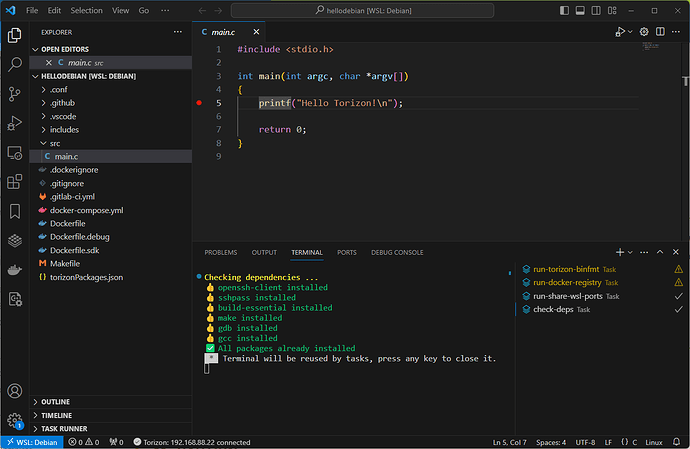
Task: Switch to the Ports tab
Action: [347, 253]
